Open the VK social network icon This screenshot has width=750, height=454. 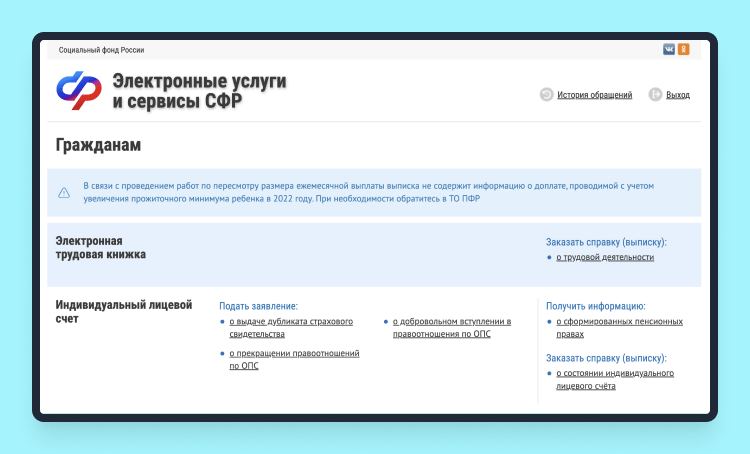point(669,49)
